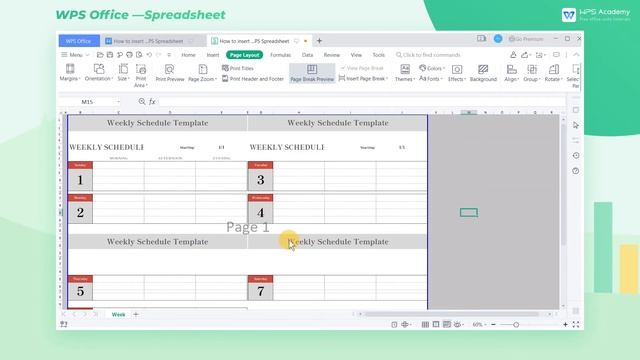Click the help question mark icon in sidebar

(x=576, y=171)
